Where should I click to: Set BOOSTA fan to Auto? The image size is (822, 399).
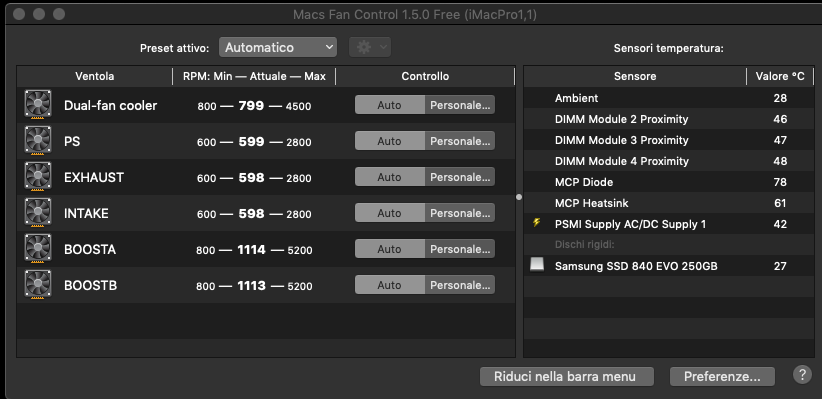point(390,249)
